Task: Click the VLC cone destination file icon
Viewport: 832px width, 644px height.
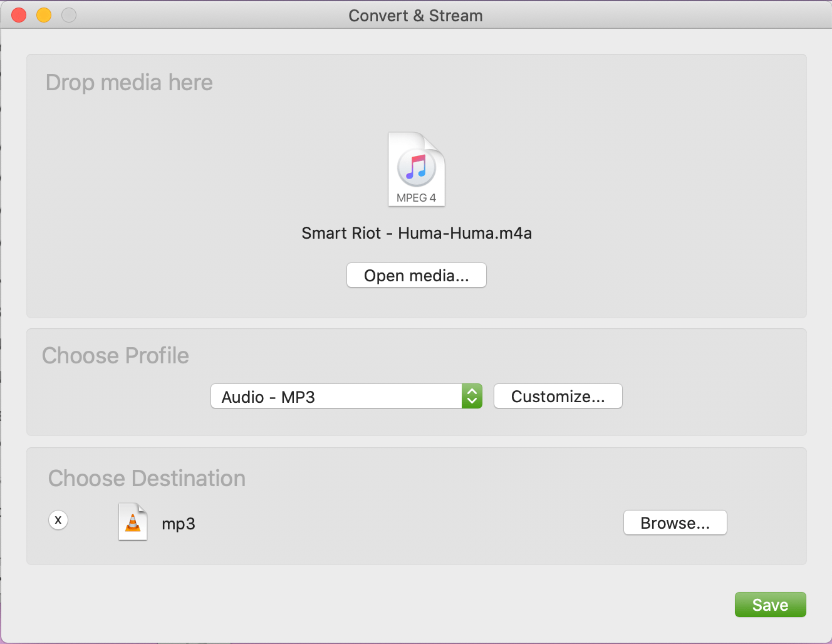Action: click(x=133, y=522)
